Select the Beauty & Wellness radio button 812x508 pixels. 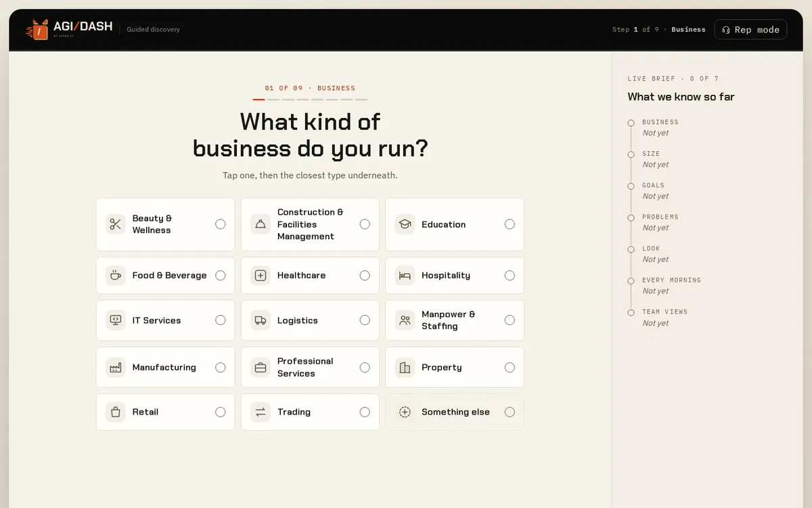tap(221, 224)
